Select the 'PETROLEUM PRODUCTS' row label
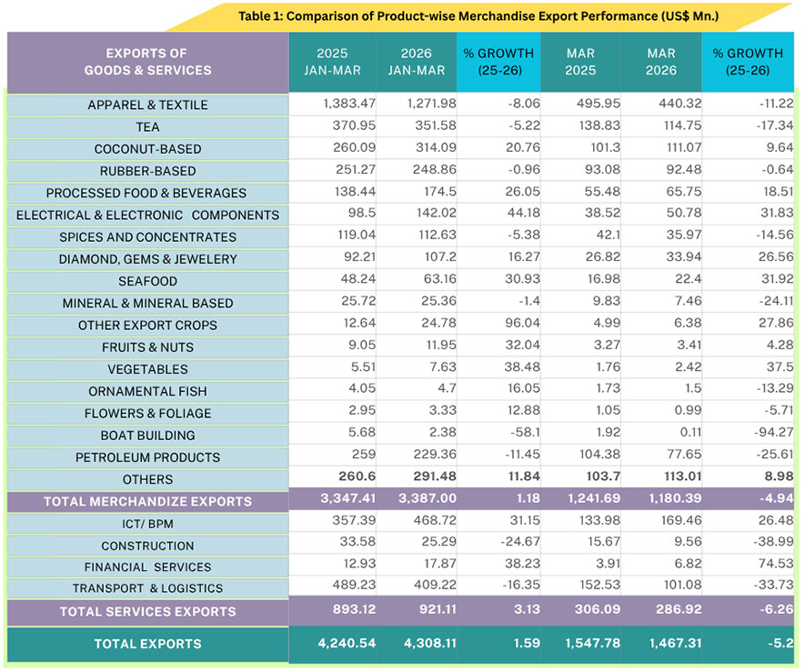Image resolution: width=805 pixels, height=672 pixels. [x=147, y=457]
